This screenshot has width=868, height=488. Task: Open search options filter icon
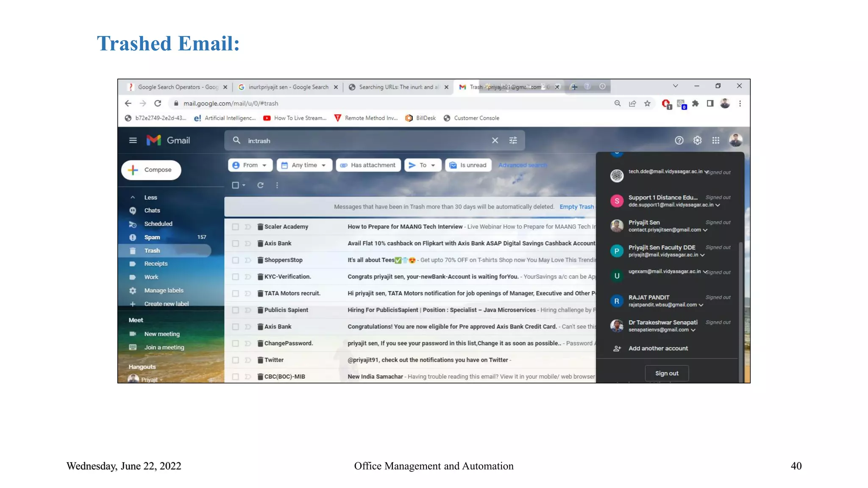click(513, 140)
